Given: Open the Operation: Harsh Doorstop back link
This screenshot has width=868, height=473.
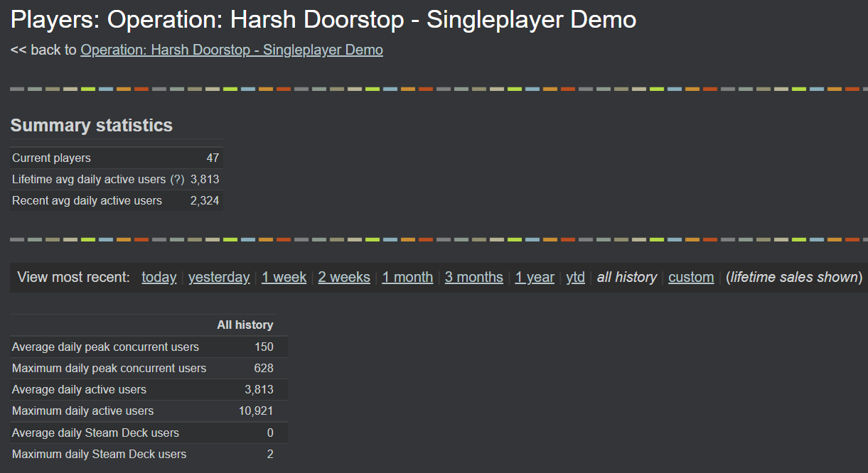Looking at the screenshot, I should (x=232, y=50).
